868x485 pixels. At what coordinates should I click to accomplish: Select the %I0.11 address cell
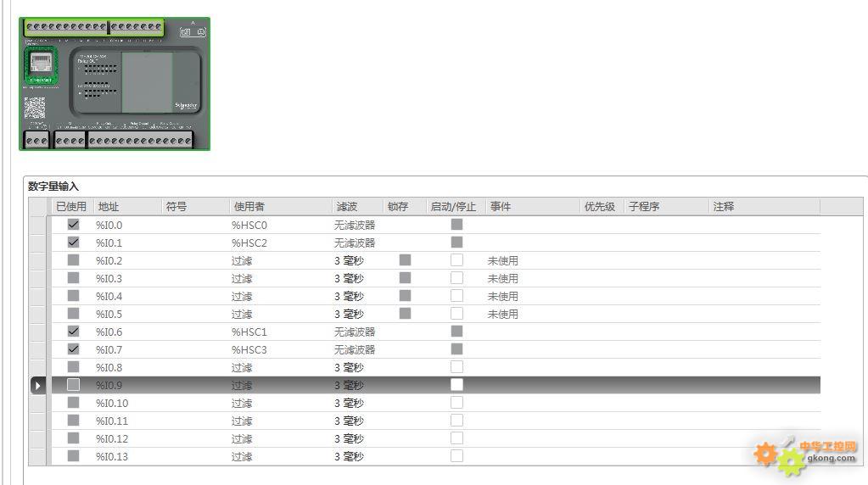(x=127, y=421)
